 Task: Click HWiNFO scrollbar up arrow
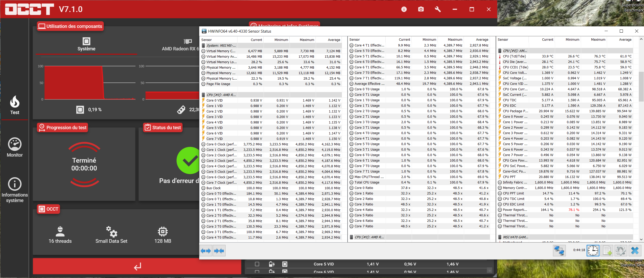[x=641, y=39]
